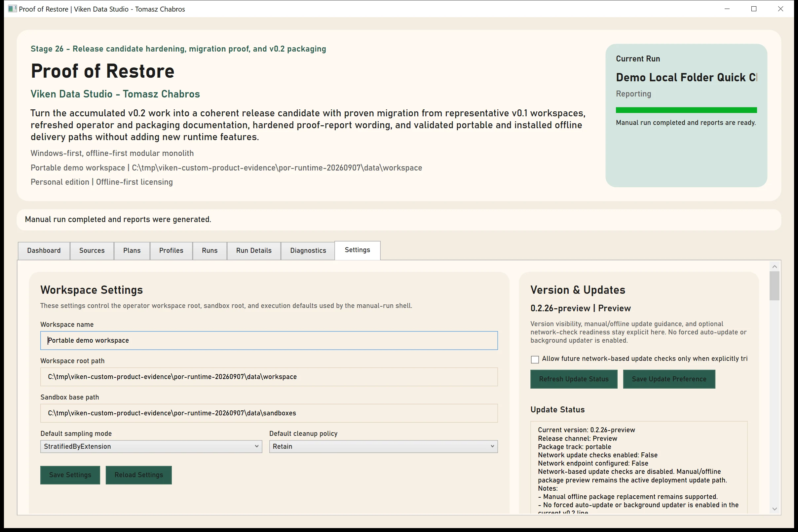Click the 'Version & Updates' heading
This screenshot has height=532, width=798.
pyautogui.click(x=578, y=290)
